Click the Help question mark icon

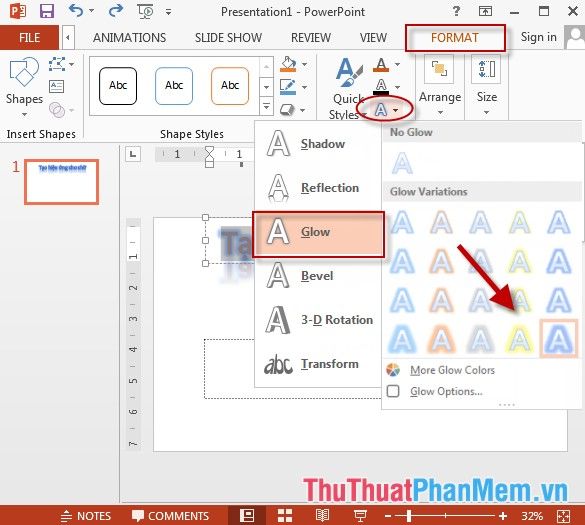(456, 11)
